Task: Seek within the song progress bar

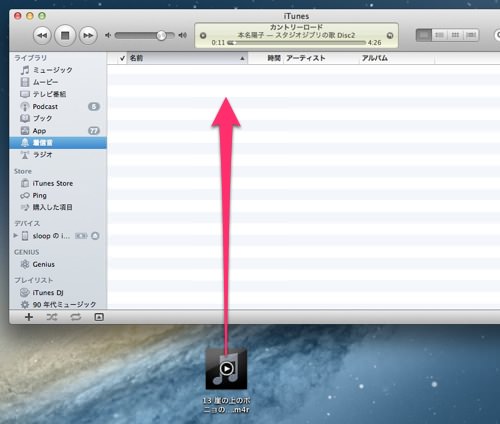Action: pyautogui.click(x=297, y=43)
